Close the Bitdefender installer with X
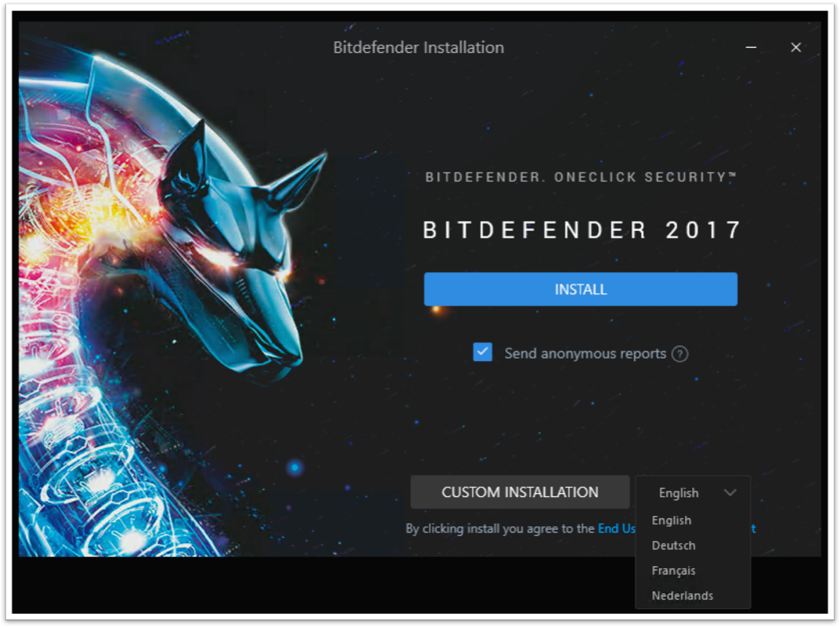The width and height of the screenshot is (840, 627). click(796, 47)
